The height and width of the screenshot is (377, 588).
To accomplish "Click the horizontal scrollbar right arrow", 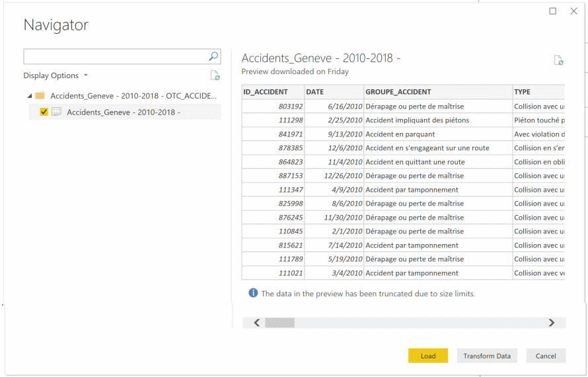I will pos(551,323).
